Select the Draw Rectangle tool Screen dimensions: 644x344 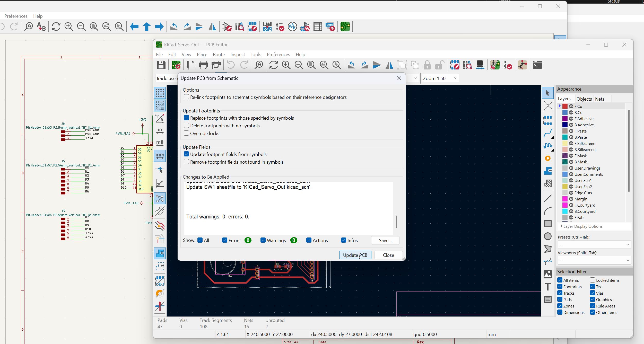click(x=548, y=224)
